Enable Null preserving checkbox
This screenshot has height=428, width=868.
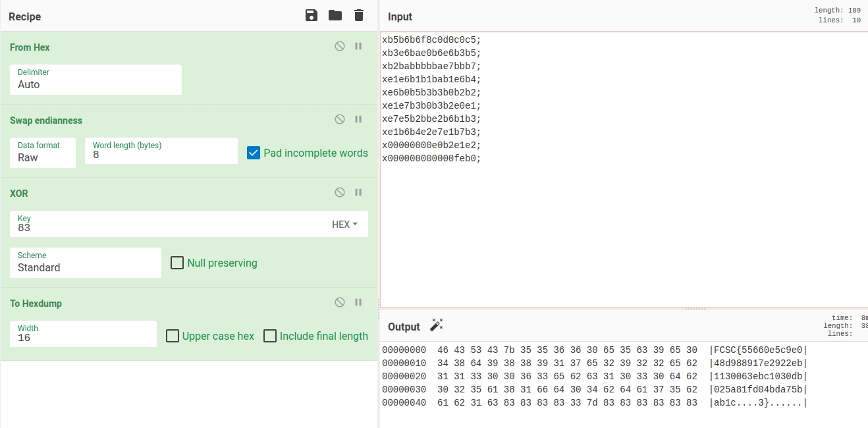point(177,263)
